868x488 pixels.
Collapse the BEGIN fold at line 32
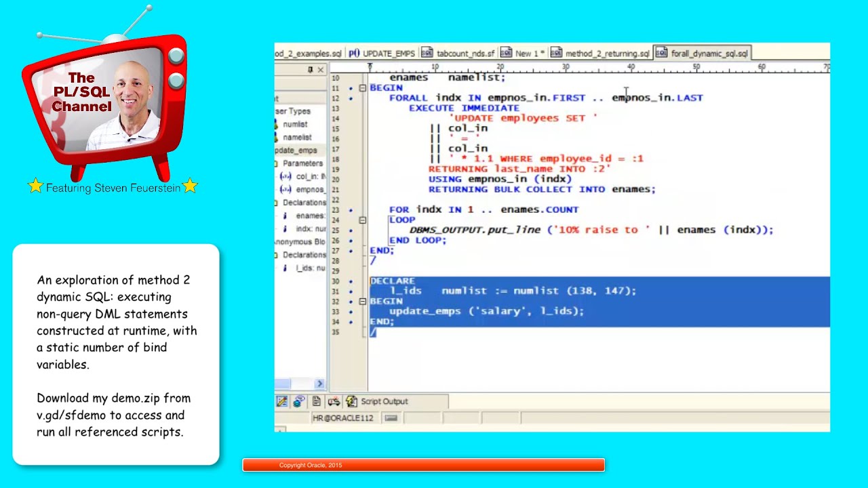pyautogui.click(x=362, y=301)
